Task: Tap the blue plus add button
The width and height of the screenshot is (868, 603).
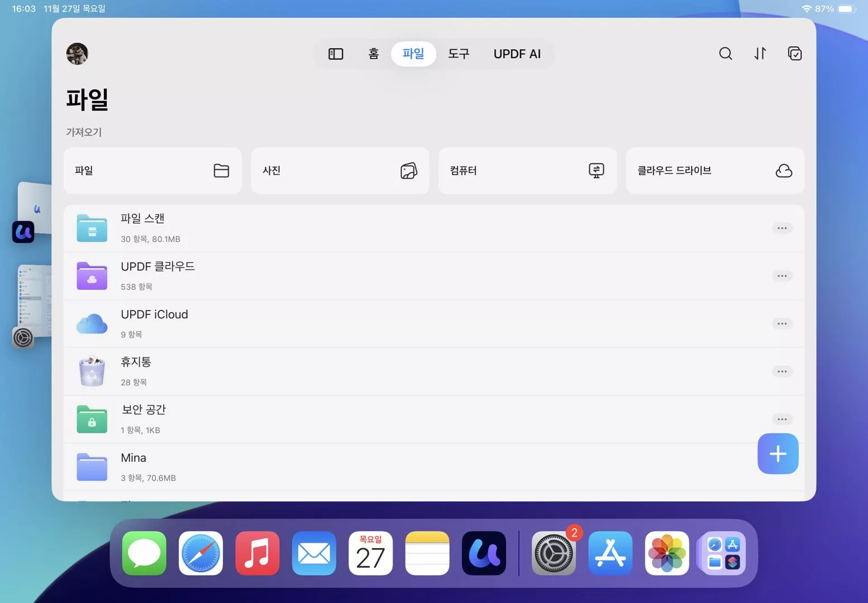Action: 778,454
